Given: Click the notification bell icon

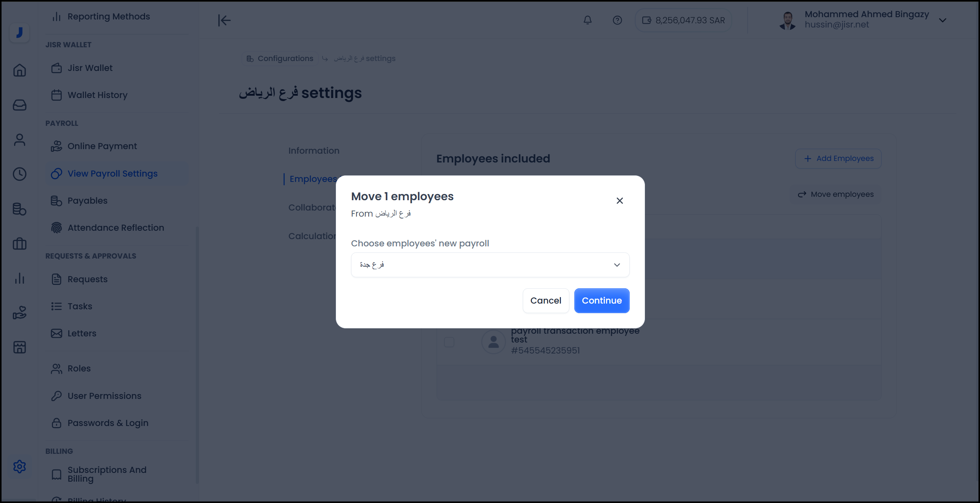Looking at the screenshot, I should coord(588,20).
